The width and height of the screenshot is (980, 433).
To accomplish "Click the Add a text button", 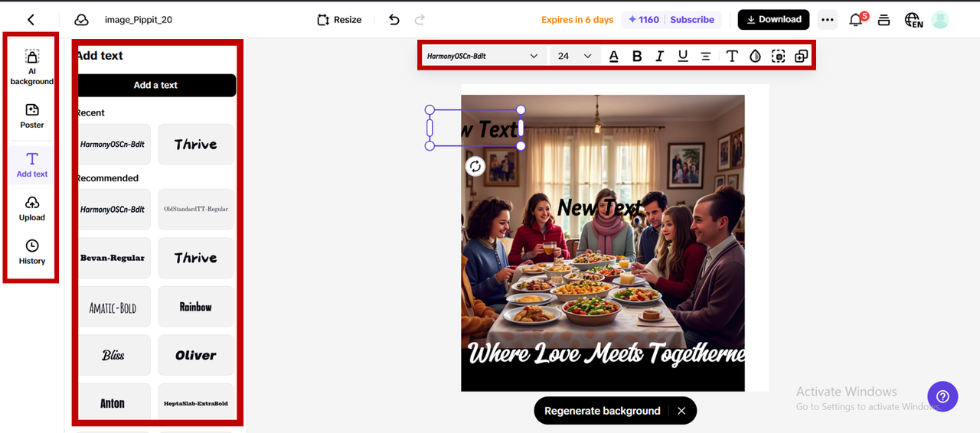I will [x=156, y=85].
